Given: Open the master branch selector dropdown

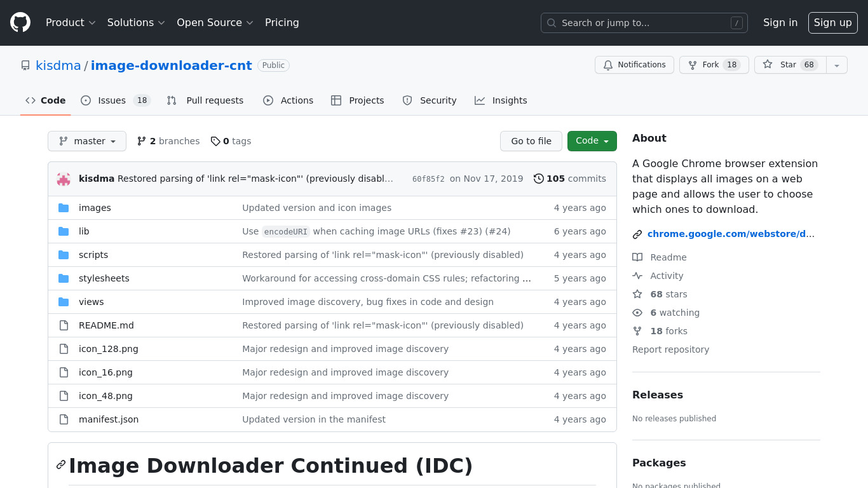Looking at the screenshot, I should click(x=87, y=141).
